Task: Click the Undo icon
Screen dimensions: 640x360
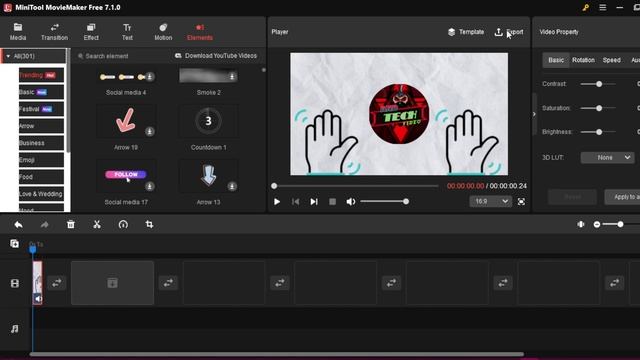Action: [x=18, y=224]
